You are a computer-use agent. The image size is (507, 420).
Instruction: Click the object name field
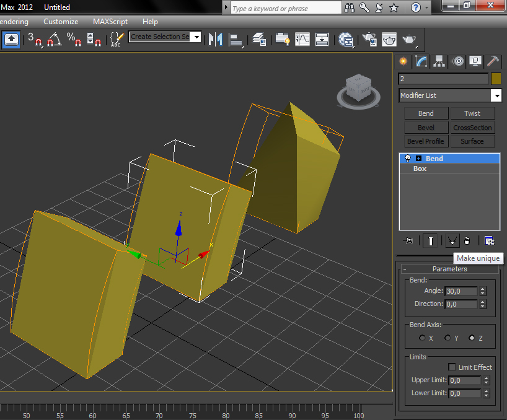(443, 79)
